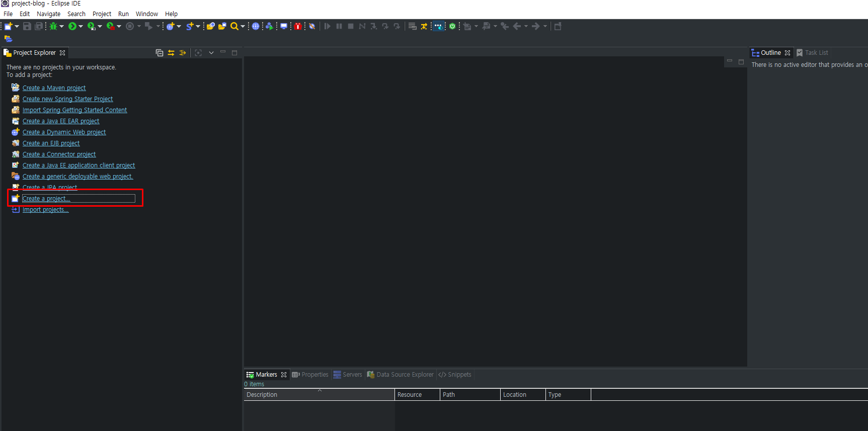Open the Help menu
The height and width of the screenshot is (431, 868).
pyautogui.click(x=171, y=14)
